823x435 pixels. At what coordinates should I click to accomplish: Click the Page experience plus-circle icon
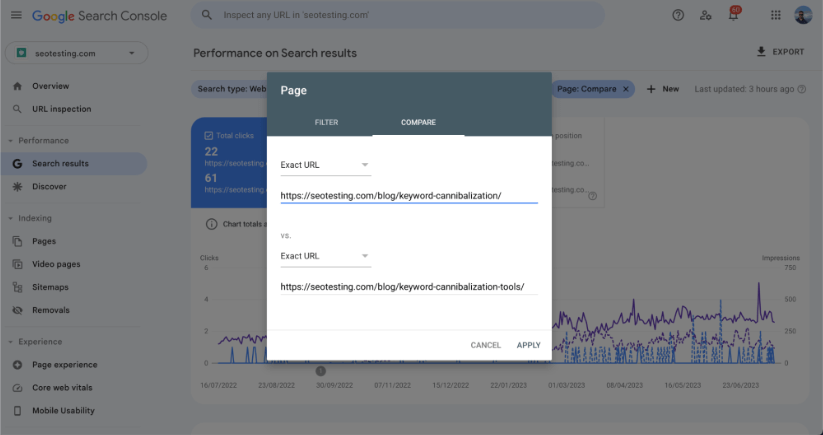17,365
